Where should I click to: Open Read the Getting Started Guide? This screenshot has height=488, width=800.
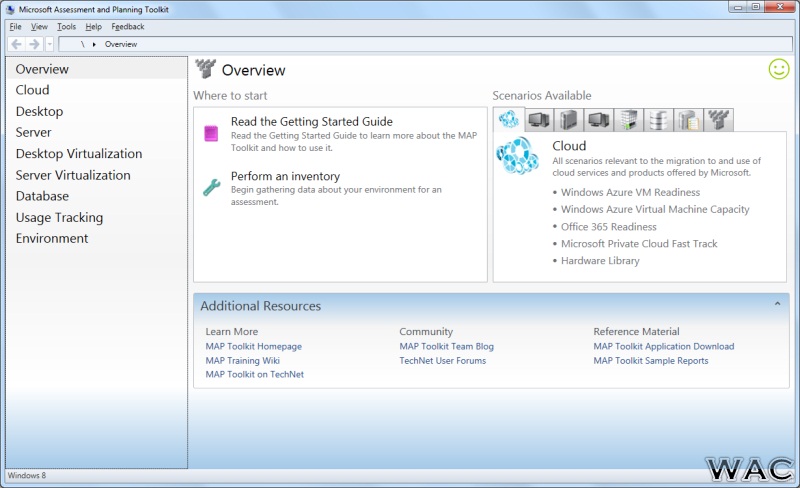pyautogui.click(x=312, y=121)
